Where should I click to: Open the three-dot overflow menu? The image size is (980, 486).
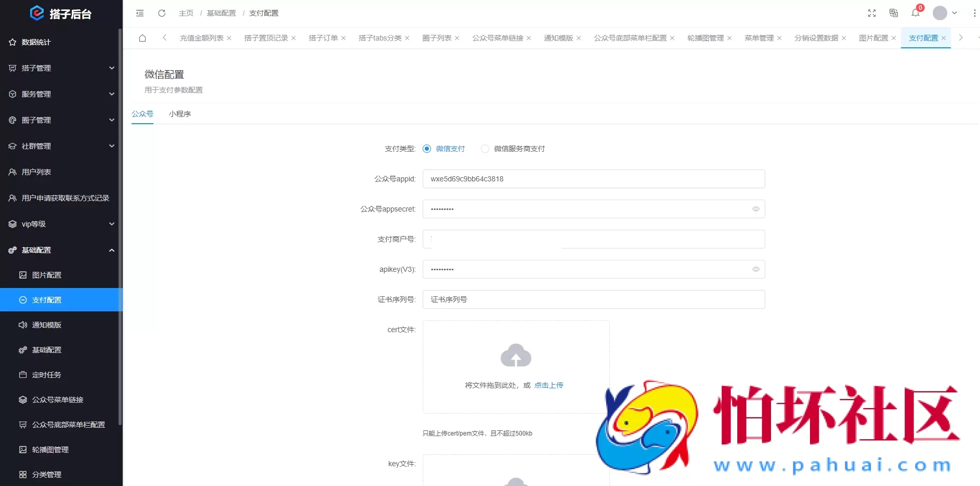pyautogui.click(x=975, y=13)
